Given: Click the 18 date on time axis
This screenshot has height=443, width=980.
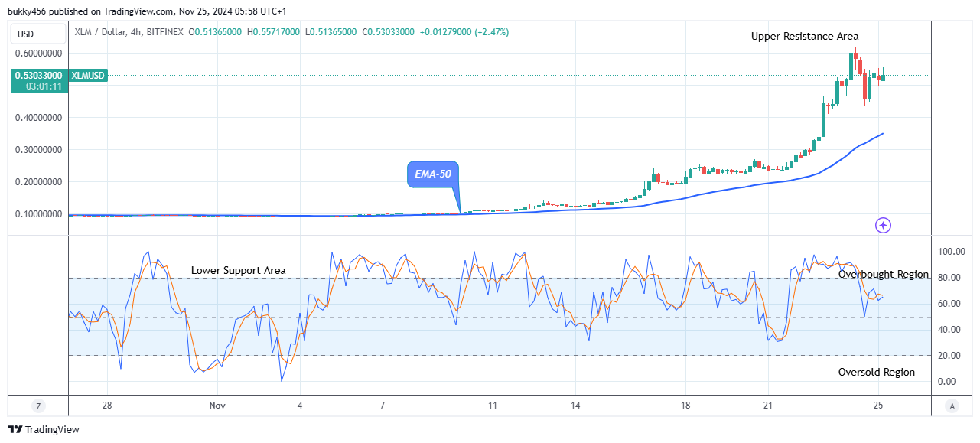Looking at the screenshot, I should (685, 406).
